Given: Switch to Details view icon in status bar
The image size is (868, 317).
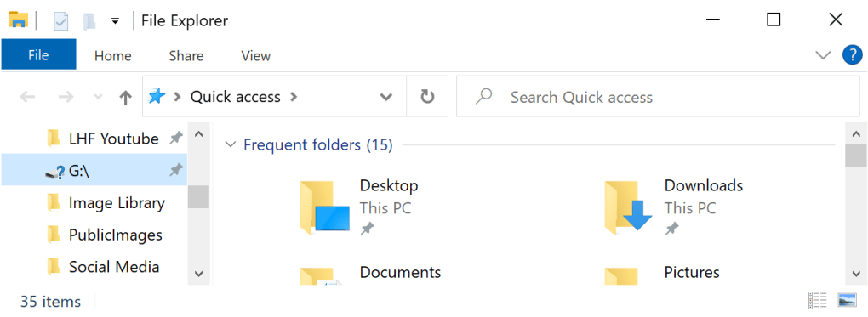Looking at the screenshot, I should [818, 300].
